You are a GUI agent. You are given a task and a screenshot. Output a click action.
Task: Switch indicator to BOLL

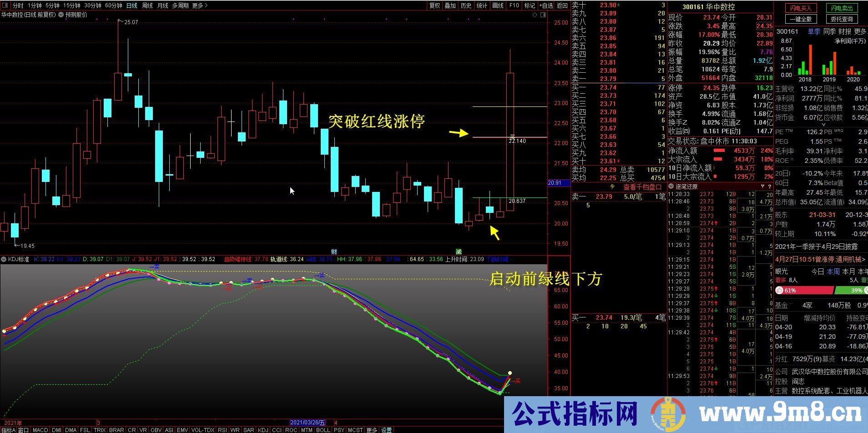click(323, 430)
